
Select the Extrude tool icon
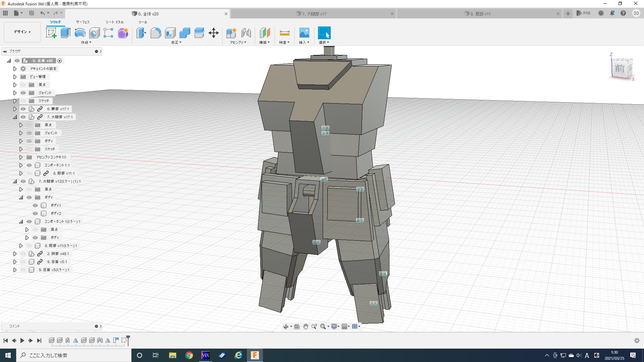pyautogui.click(x=65, y=33)
